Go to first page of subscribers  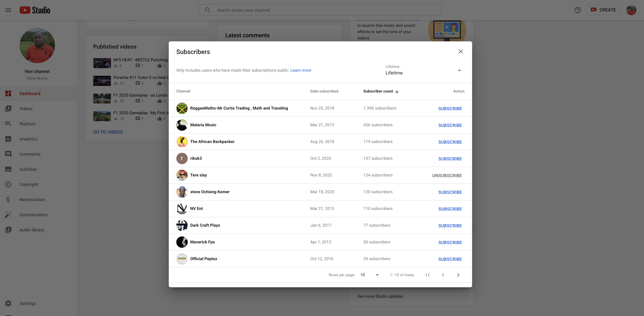pos(428,275)
